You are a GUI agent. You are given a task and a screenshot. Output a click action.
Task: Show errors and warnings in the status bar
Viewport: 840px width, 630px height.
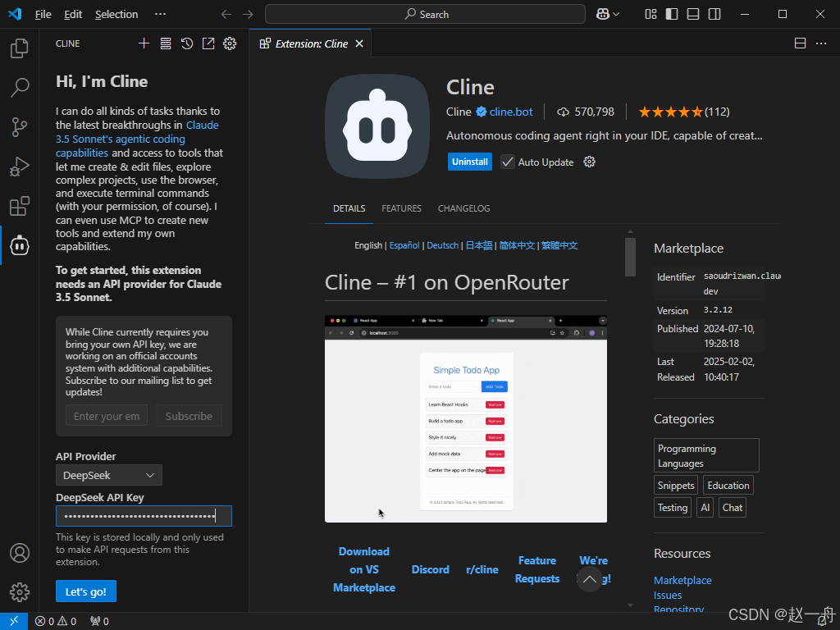pyautogui.click(x=56, y=621)
